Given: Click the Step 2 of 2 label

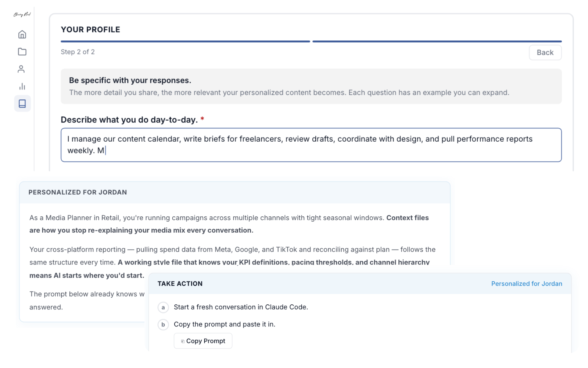Looking at the screenshot, I should [x=78, y=52].
